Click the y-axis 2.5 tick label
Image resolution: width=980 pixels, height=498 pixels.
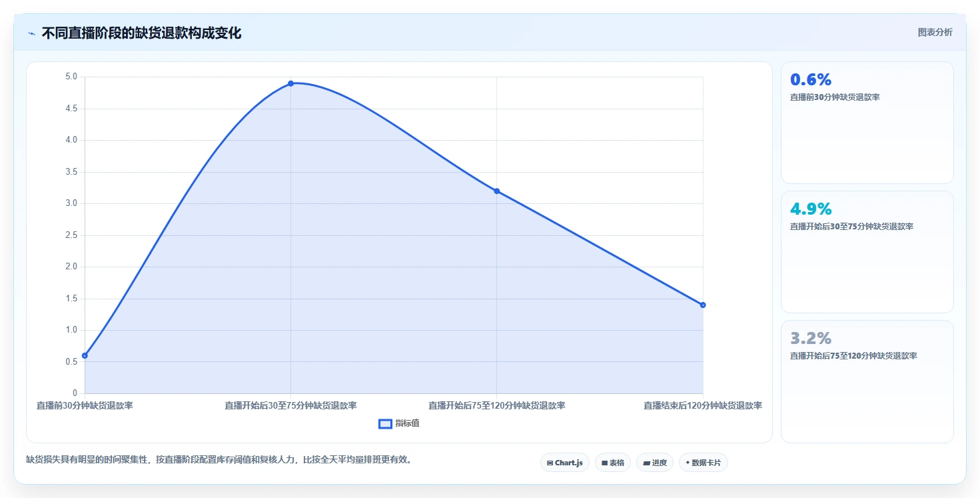tap(71, 235)
